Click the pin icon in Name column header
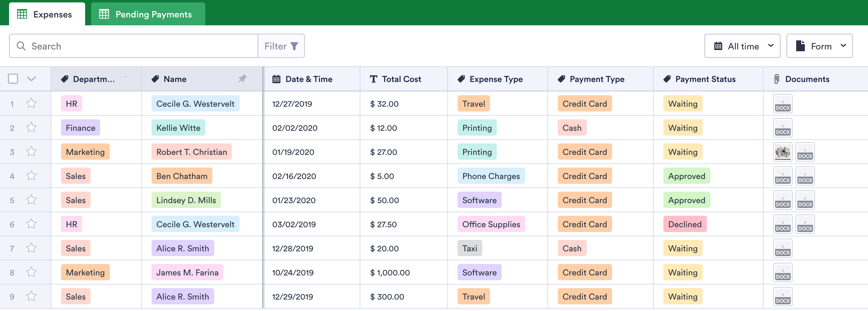The height and width of the screenshot is (311, 868). (242, 79)
